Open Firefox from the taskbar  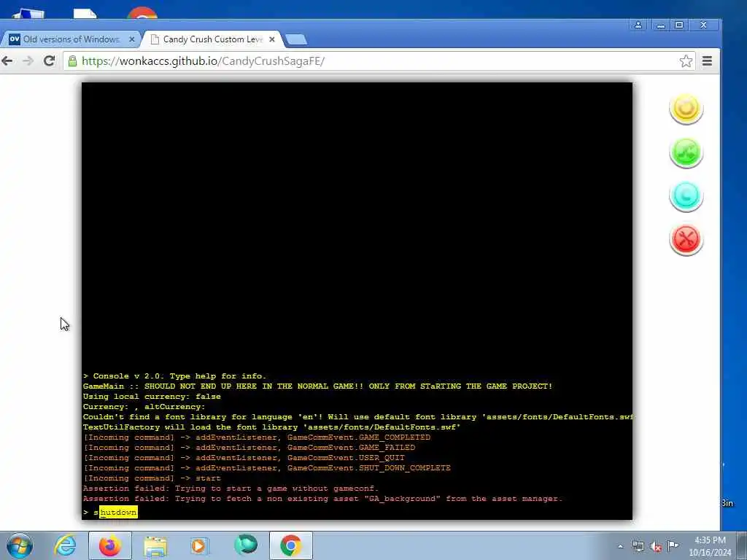[x=110, y=545]
